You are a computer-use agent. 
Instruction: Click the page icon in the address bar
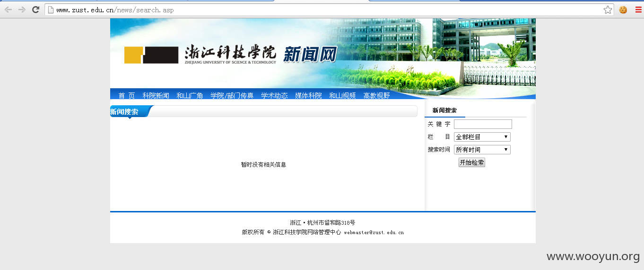pyautogui.click(x=51, y=9)
